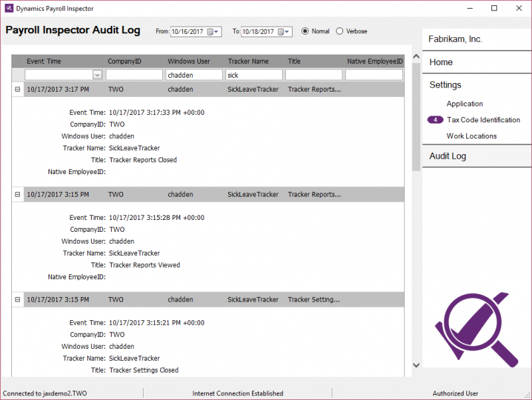
Task: Click the detail value 10/17/2017 3:17:33 PM +00:00
Action: coord(157,112)
